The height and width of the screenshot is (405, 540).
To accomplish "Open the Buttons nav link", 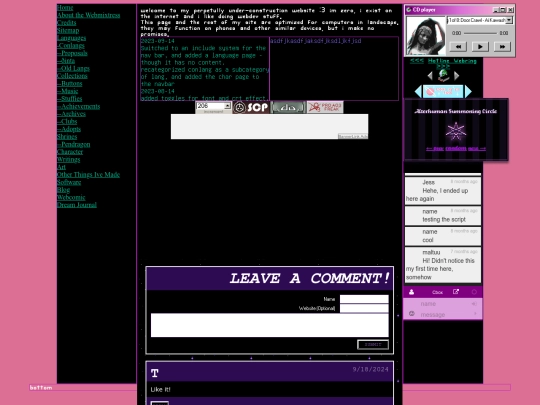I will click(x=70, y=83).
